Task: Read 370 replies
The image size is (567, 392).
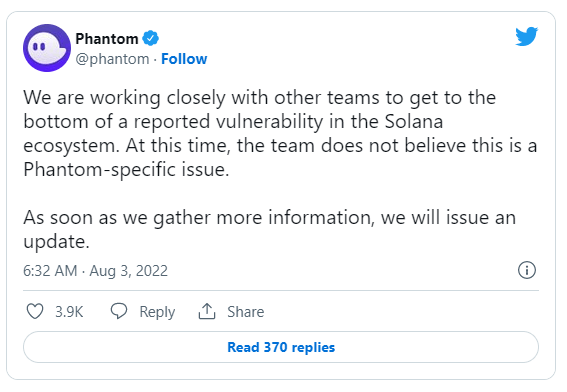Action: pyautogui.click(x=281, y=347)
